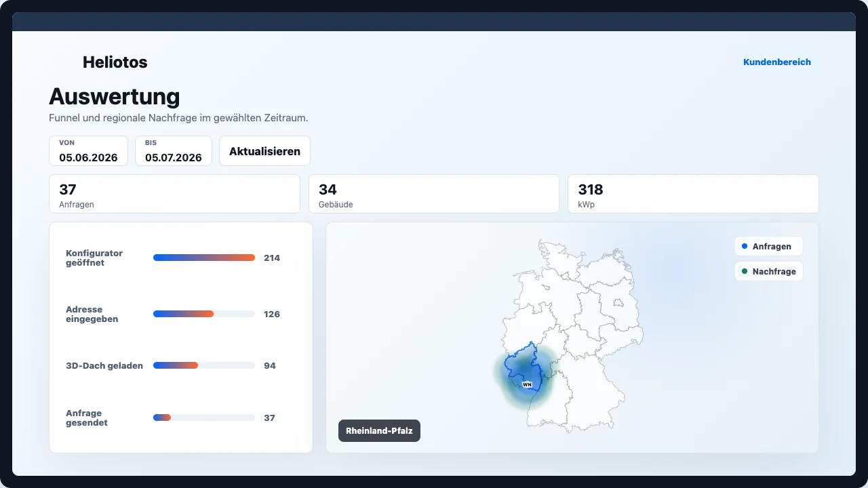This screenshot has width=868, height=488.
Task: Click the Adresse eingegeben label
Action: (92, 314)
